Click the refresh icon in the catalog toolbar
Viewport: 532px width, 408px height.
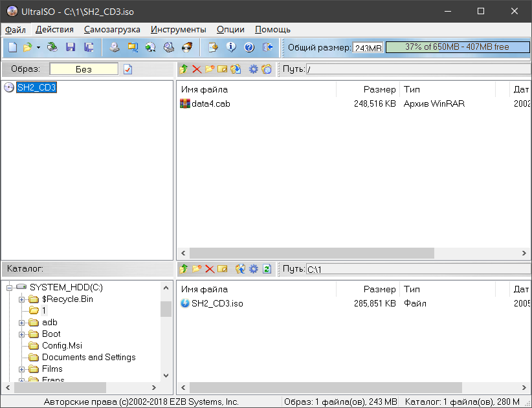267,269
